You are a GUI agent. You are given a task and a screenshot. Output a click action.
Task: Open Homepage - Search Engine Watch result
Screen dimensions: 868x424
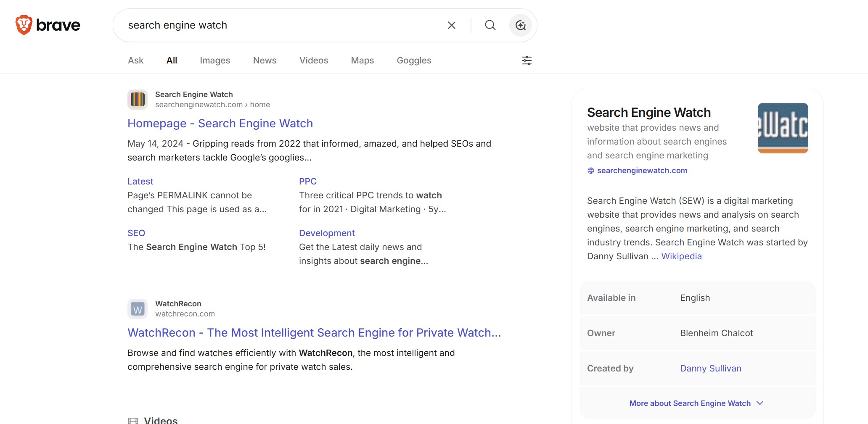click(220, 124)
